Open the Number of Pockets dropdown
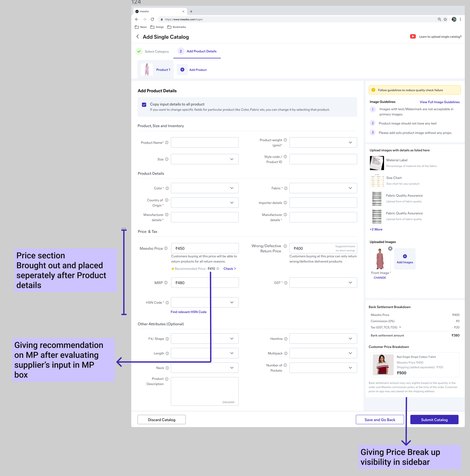 coord(323,368)
